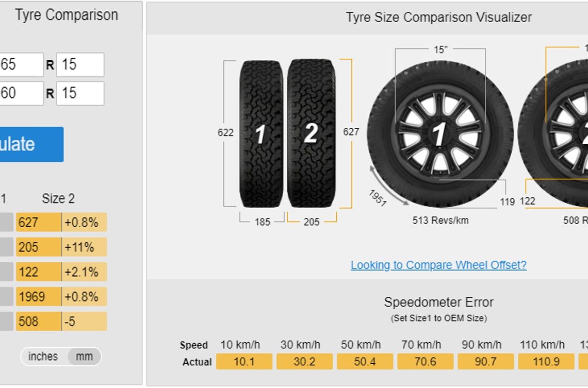The image size is (588, 388).
Task: Click the 110.9 actual speed cell
Action: point(546,362)
